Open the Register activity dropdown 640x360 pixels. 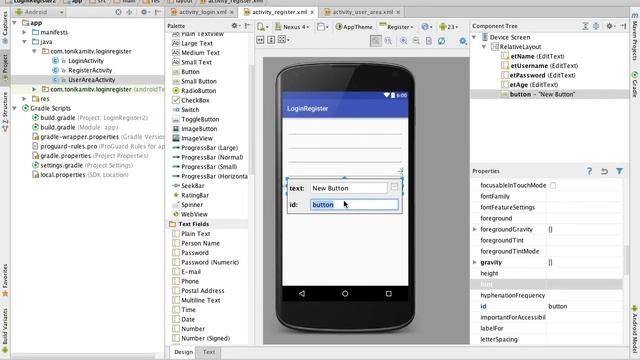tap(396, 27)
